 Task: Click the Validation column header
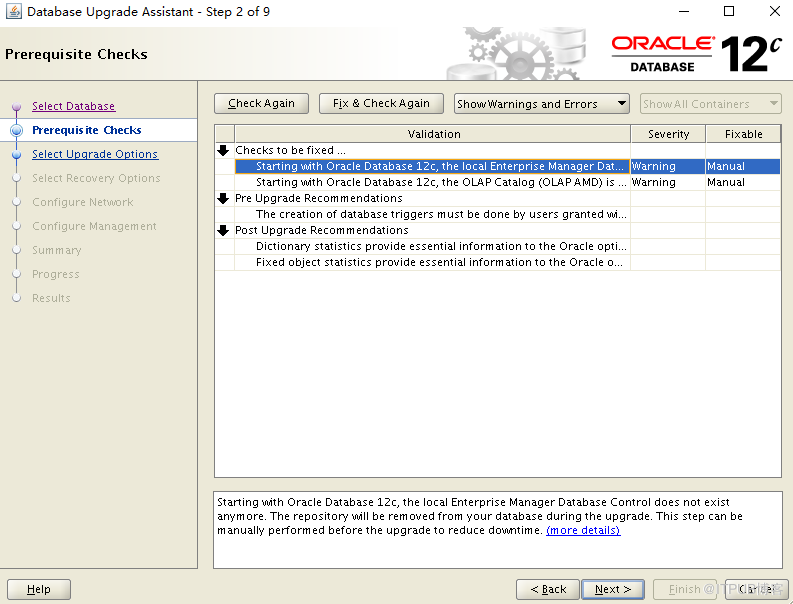coord(433,134)
